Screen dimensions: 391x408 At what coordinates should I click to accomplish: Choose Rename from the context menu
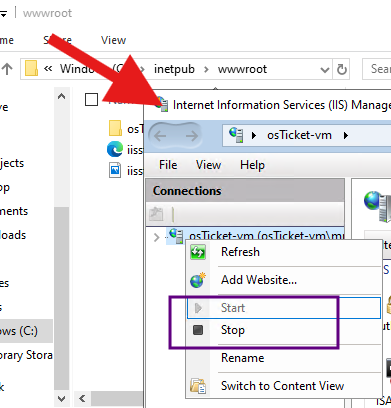pos(284,358)
